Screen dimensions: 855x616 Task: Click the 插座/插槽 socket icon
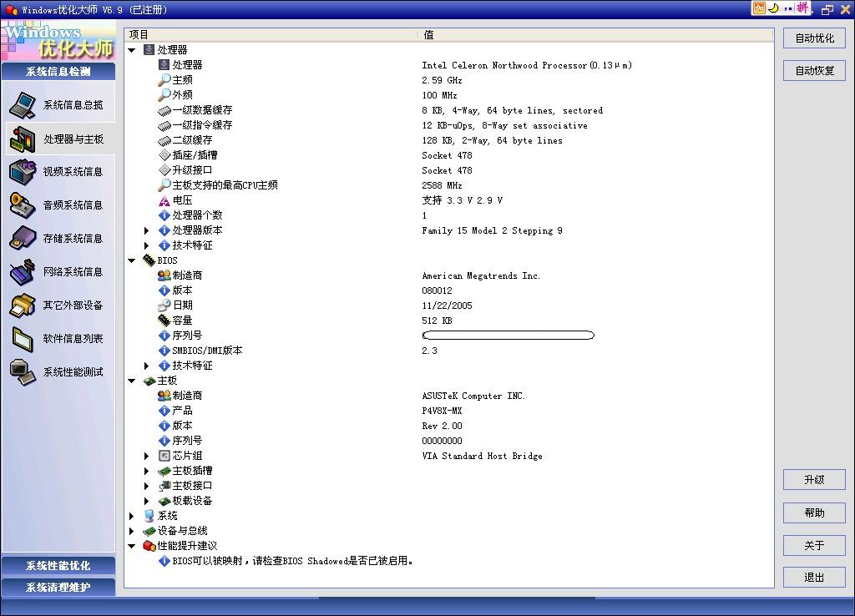tap(164, 155)
